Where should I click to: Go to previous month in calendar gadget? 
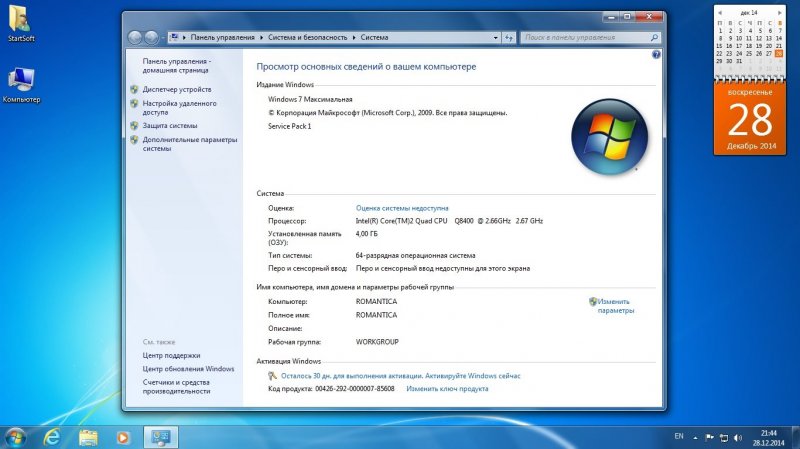tap(719, 13)
